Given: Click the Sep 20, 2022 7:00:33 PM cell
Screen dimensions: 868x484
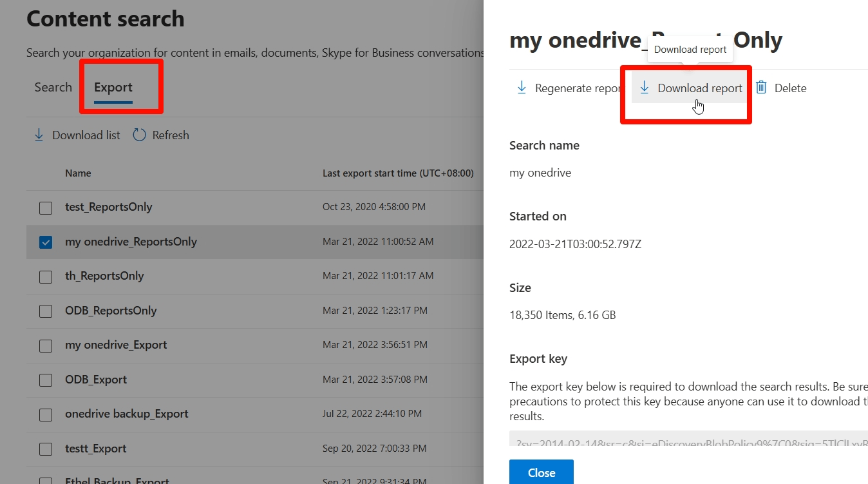Looking at the screenshot, I should [374, 449].
